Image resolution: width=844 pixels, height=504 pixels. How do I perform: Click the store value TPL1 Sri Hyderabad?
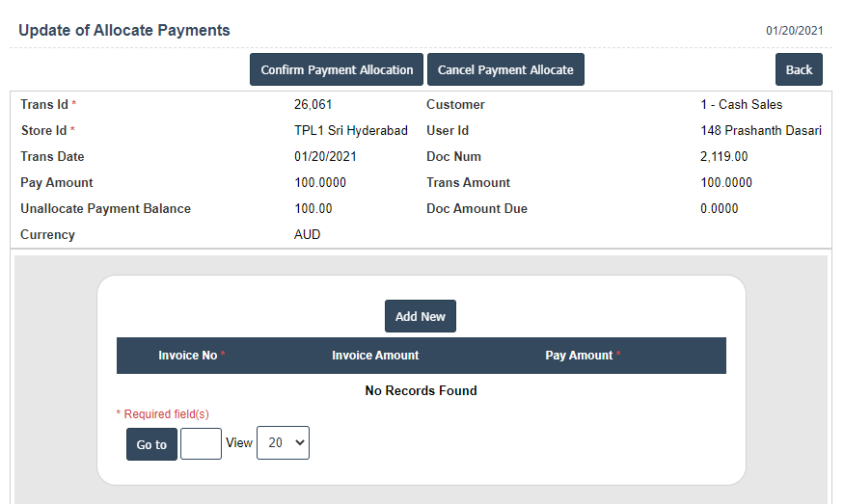[350, 130]
